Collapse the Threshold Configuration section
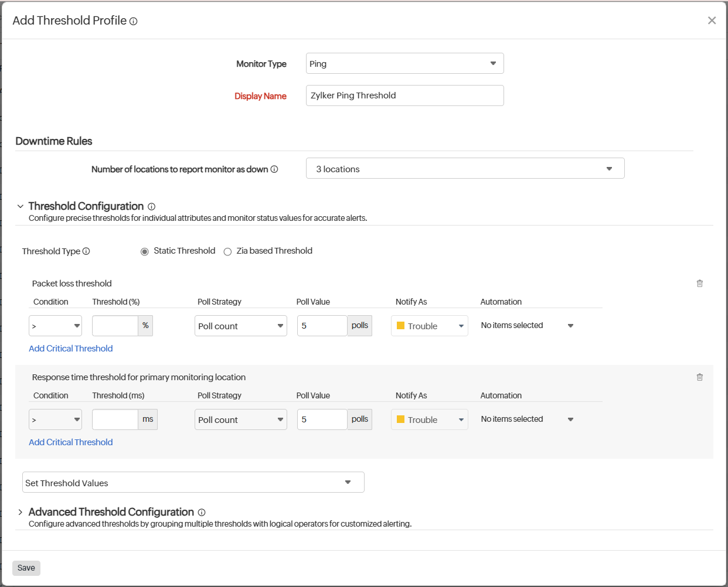 tap(21, 206)
